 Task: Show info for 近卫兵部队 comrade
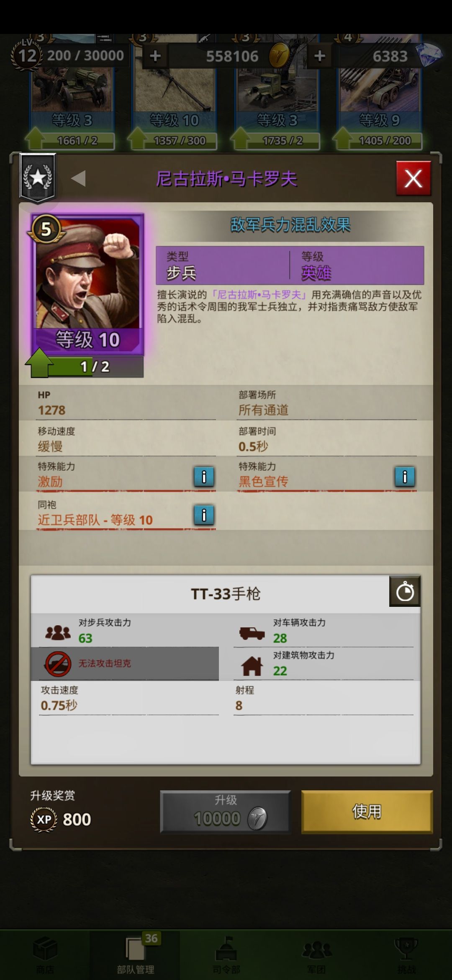[x=204, y=515]
